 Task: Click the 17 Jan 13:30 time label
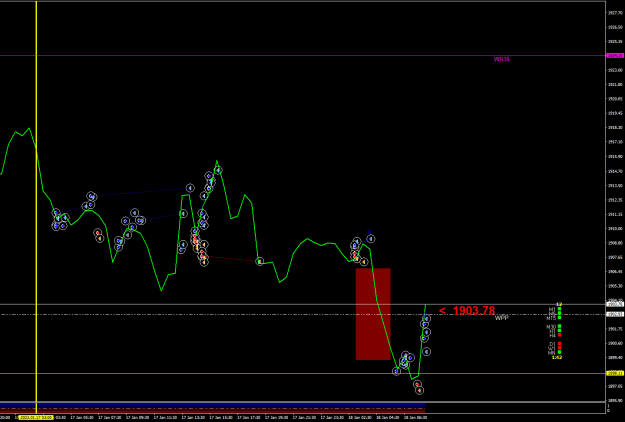click(x=193, y=417)
